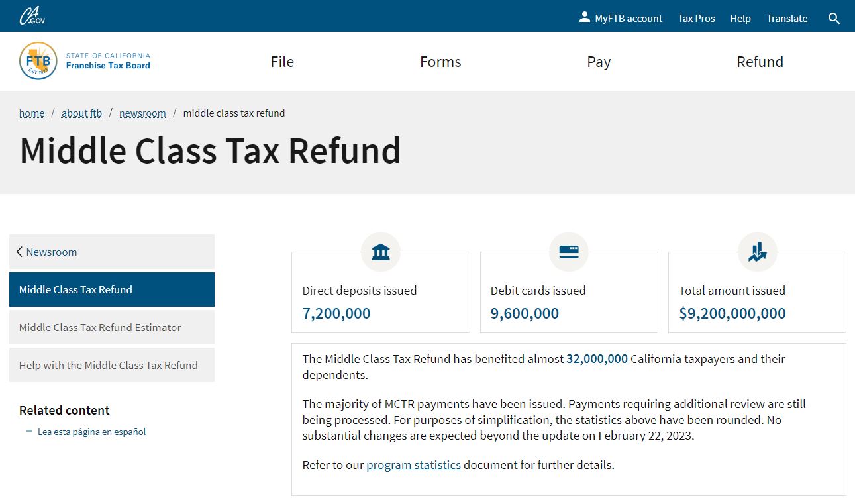Open the search magnifier icon
Screen dimensions: 855x504
tap(834, 19)
